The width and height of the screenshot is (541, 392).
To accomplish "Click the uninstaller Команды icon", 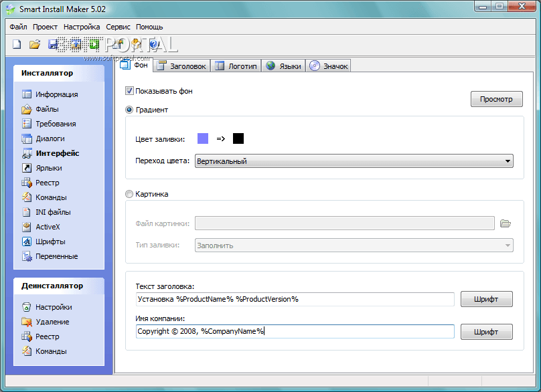I will tap(27, 351).
